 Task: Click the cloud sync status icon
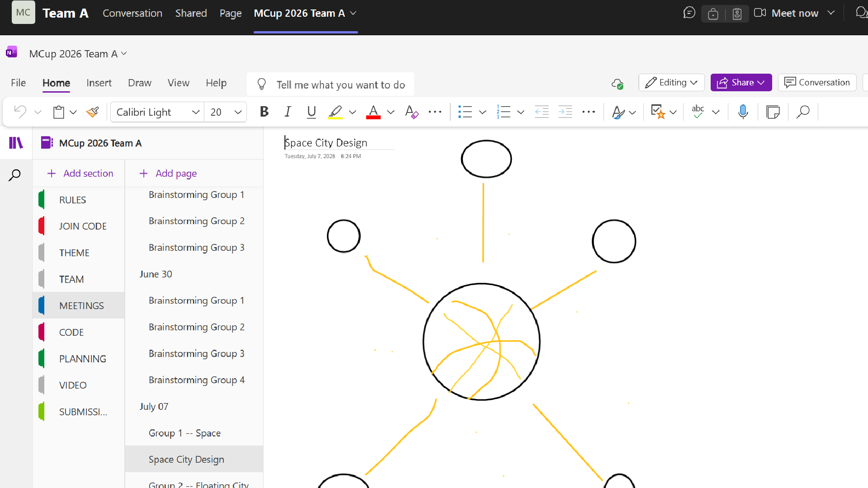(x=618, y=84)
